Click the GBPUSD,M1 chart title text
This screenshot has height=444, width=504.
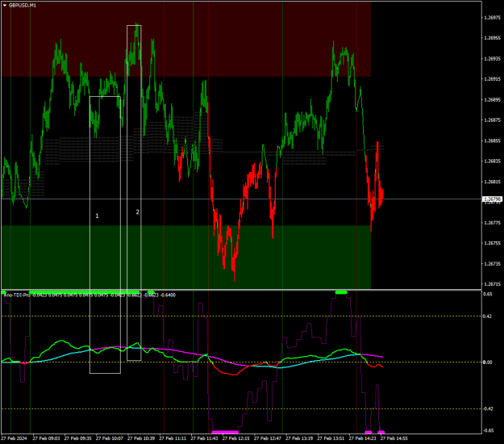coord(23,6)
